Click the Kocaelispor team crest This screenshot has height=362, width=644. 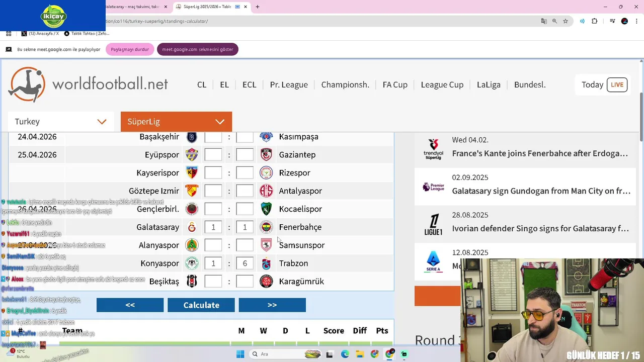266,209
